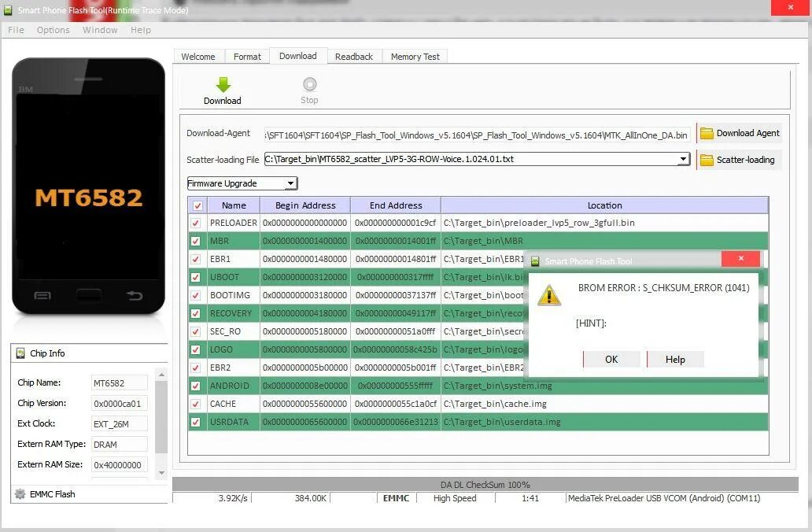Screen dimensions: 812x532
Task: Click the Extern RAM Type field DRAM
Action: pyautogui.click(x=119, y=445)
